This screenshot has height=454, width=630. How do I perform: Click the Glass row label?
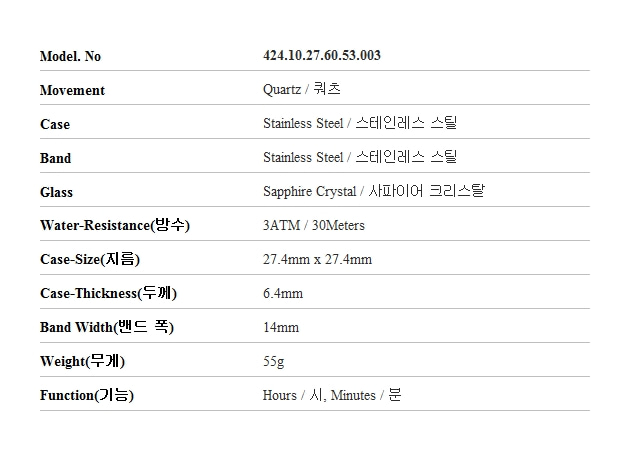tap(56, 192)
